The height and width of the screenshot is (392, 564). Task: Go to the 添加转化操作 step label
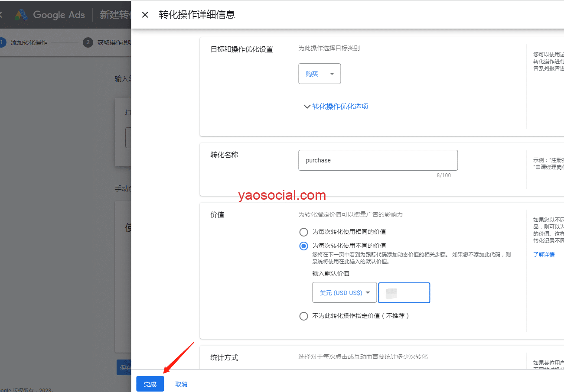tap(29, 42)
